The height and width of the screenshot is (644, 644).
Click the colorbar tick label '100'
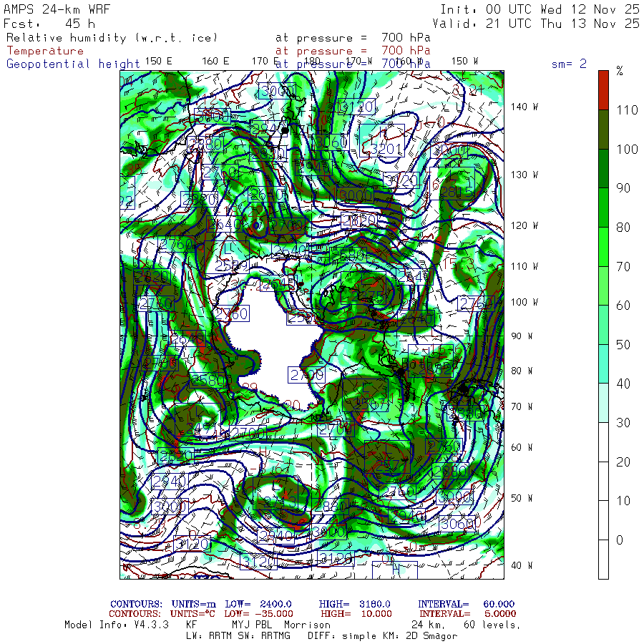pyautogui.click(x=627, y=149)
